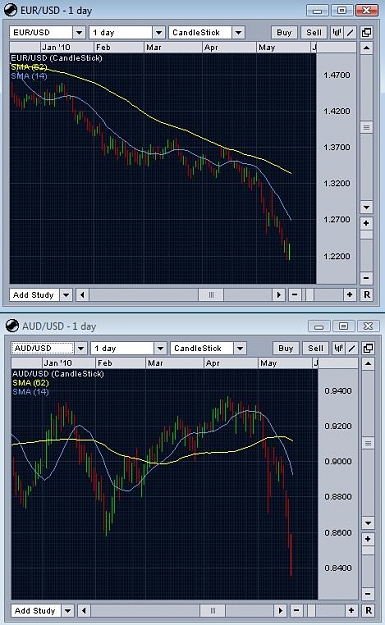Click SMA (62) legend label in AUD/USD chart
The width and height of the screenshot is (385, 625).
click(31, 383)
